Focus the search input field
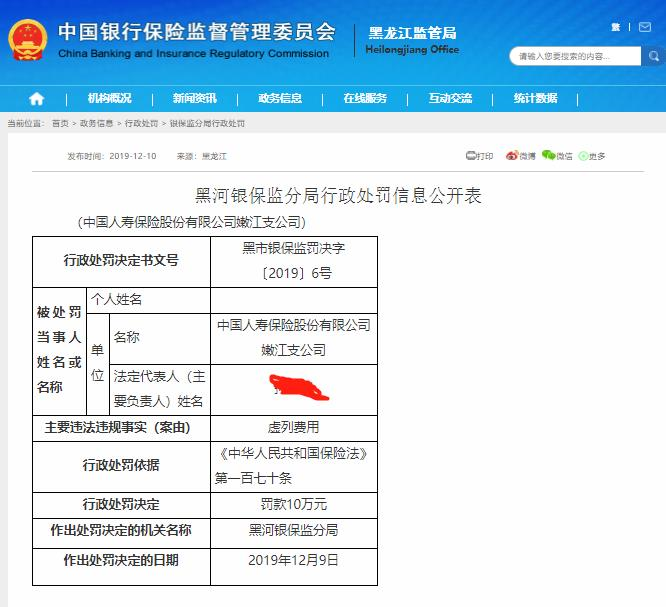The height and width of the screenshot is (607, 666). coord(575,56)
